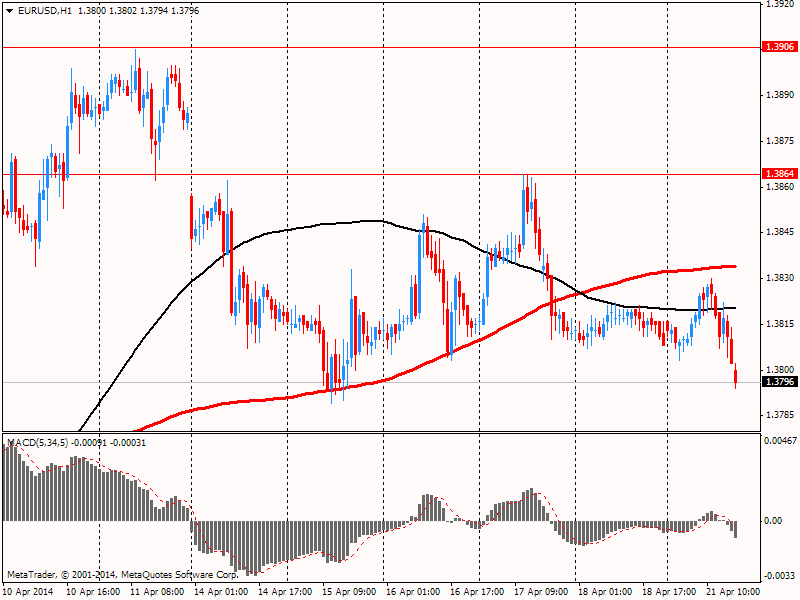
Task: Select MACD scale value -0.0033
Action: [781, 576]
